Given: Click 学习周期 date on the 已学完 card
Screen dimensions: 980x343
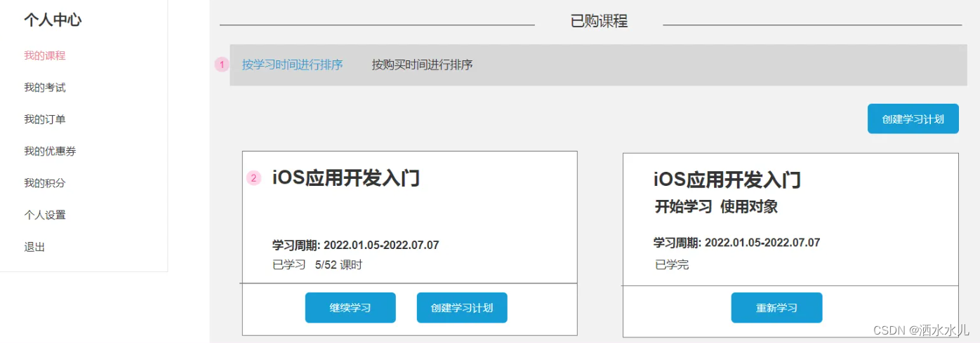Looking at the screenshot, I should 737,243.
